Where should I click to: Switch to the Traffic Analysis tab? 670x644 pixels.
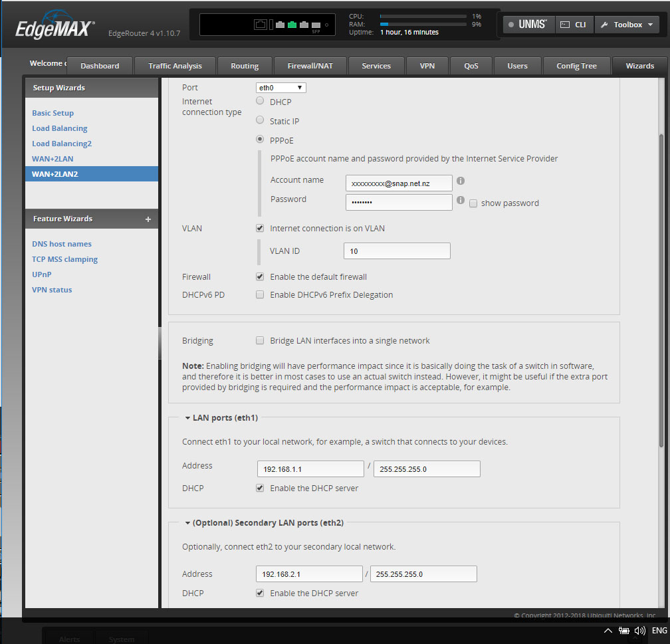(x=175, y=66)
